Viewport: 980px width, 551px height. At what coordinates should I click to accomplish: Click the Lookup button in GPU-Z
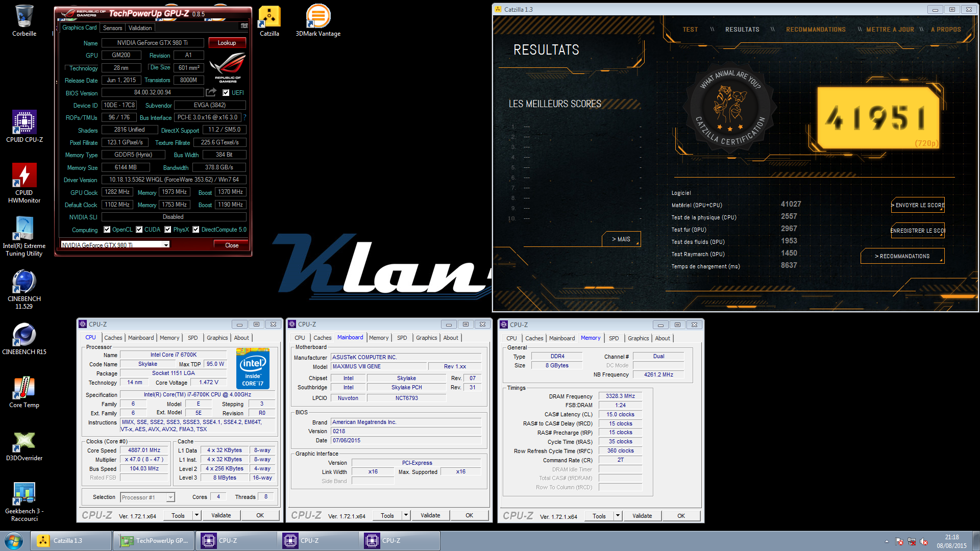pos(227,43)
